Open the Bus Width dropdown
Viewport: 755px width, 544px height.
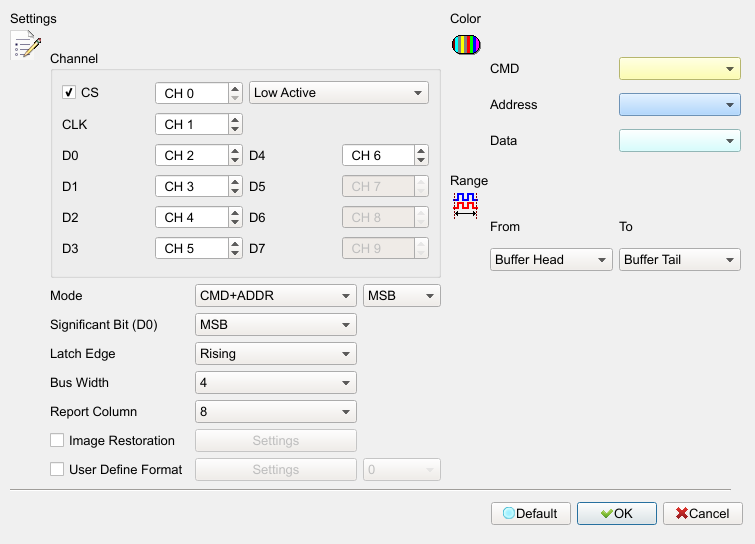pos(275,382)
